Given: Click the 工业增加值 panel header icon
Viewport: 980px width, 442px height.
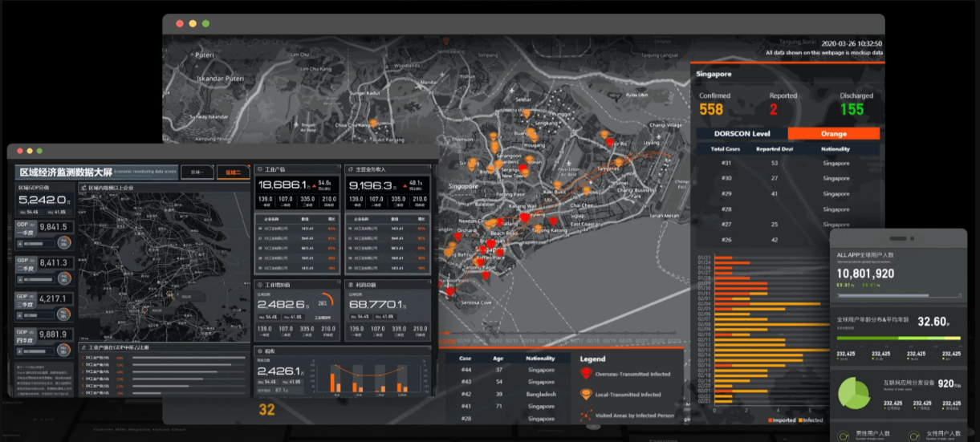Looking at the screenshot, I should point(259,284).
